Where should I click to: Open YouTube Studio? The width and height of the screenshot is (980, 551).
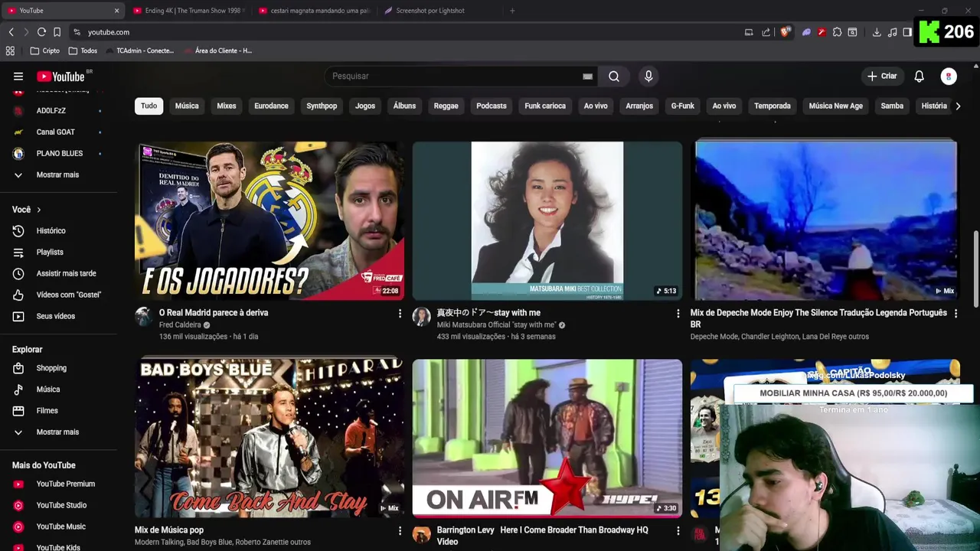click(58, 505)
